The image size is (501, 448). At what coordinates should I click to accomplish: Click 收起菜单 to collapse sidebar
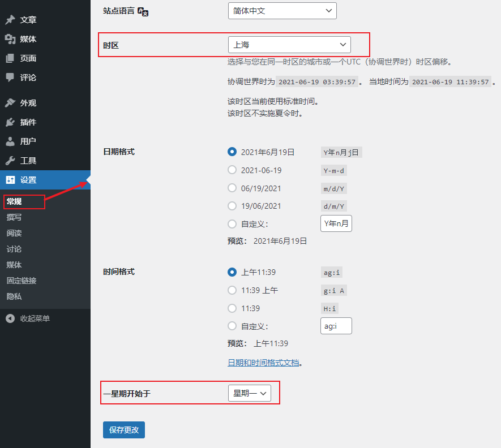(35, 318)
